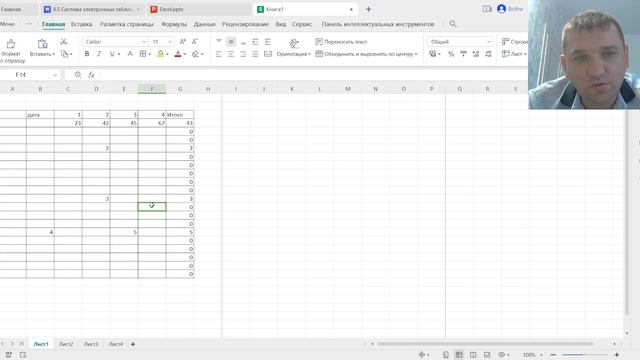
Task: Apply the red font color
Action: click(x=178, y=54)
